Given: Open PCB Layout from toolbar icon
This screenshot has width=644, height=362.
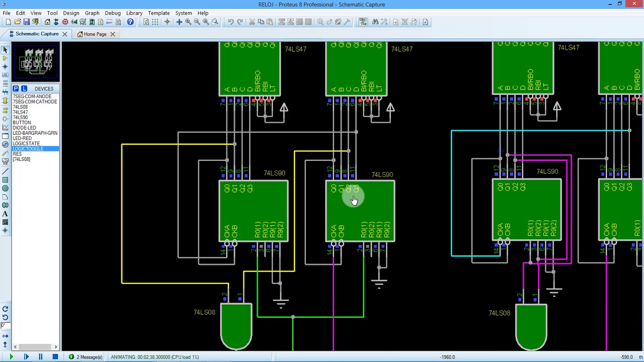Looking at the screenshot, I should (65, 22).
